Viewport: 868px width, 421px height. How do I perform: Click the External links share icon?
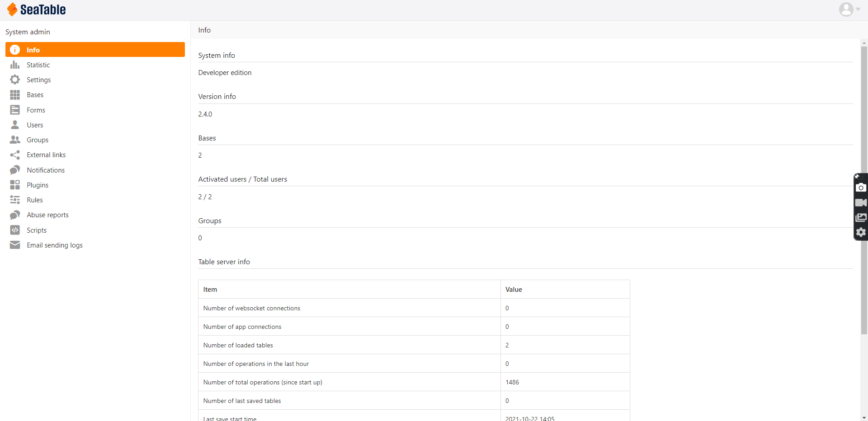coord(15,155)
